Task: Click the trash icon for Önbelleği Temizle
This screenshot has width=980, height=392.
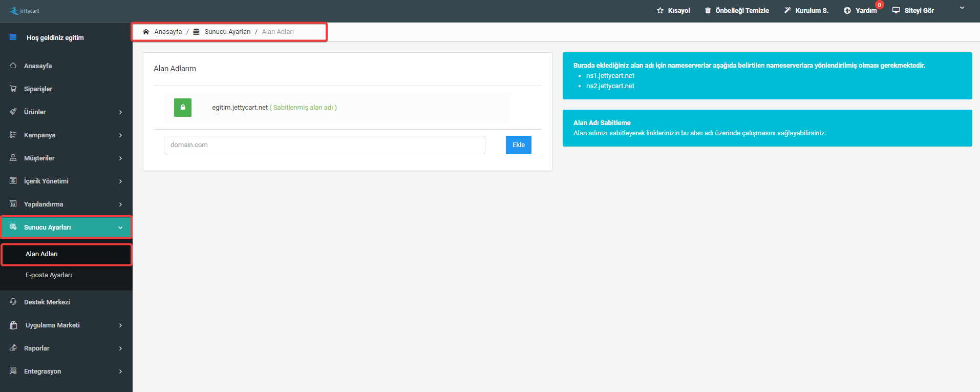Action: pyautogui.click(x=708, y=10)
